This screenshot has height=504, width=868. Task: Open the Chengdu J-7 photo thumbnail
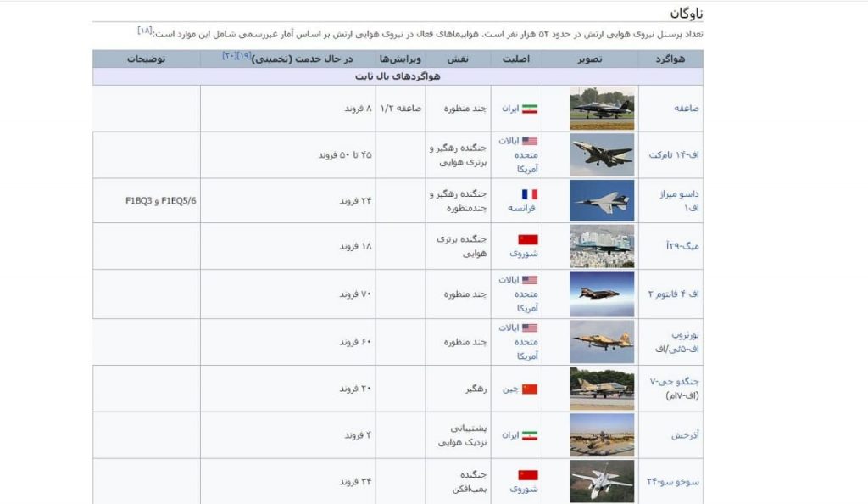coord(602,389)
